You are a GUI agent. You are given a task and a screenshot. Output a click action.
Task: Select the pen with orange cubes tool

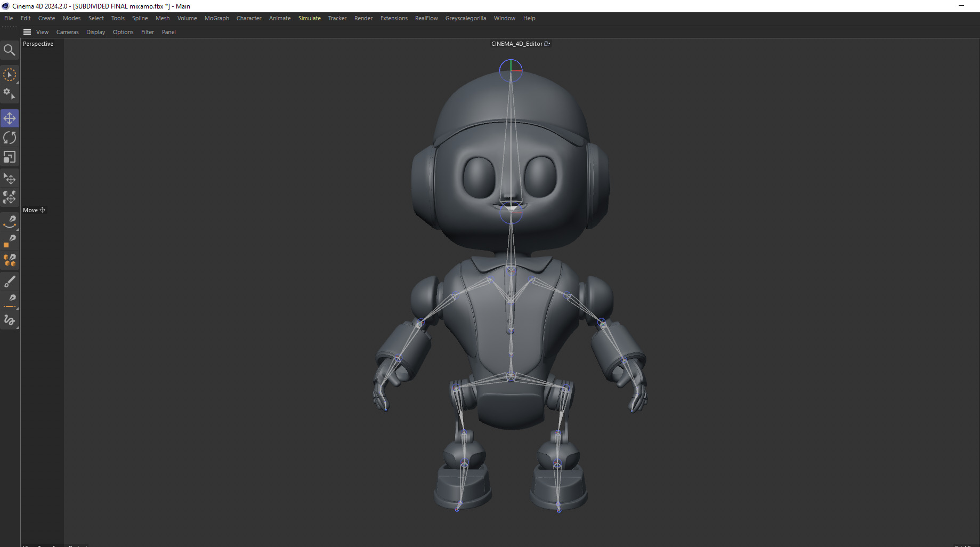[10, 260]
